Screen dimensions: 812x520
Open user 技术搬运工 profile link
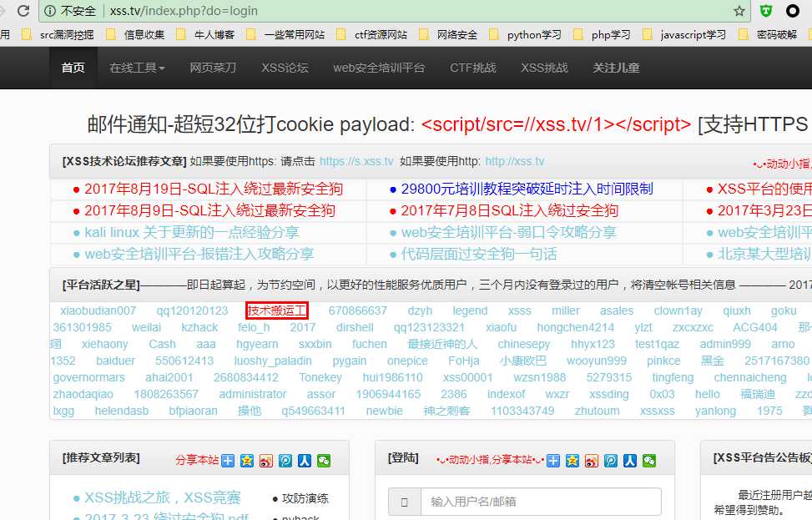(277, 310)
